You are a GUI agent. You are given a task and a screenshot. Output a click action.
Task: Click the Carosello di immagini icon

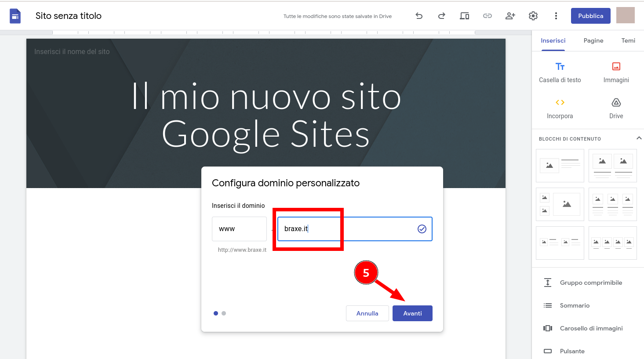coord(548,328)
